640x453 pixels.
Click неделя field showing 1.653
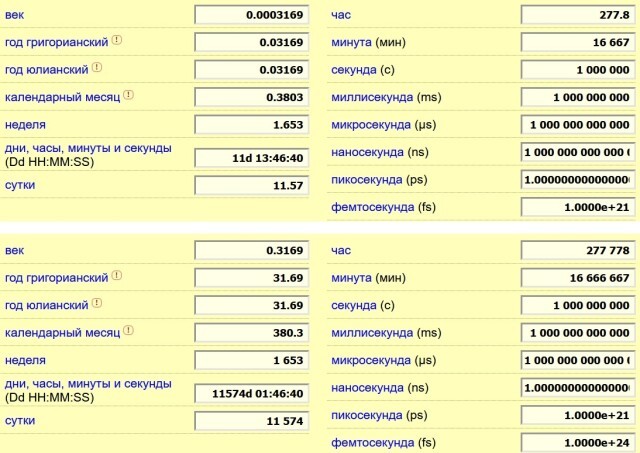click(x=251, y=125)
